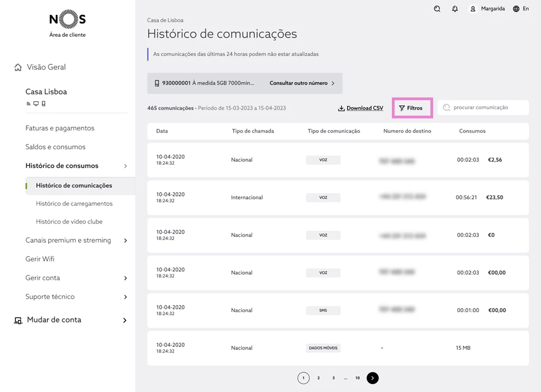Click Consultar outro número
Viewport: 541px width, 392px height.
coord(302,83)
